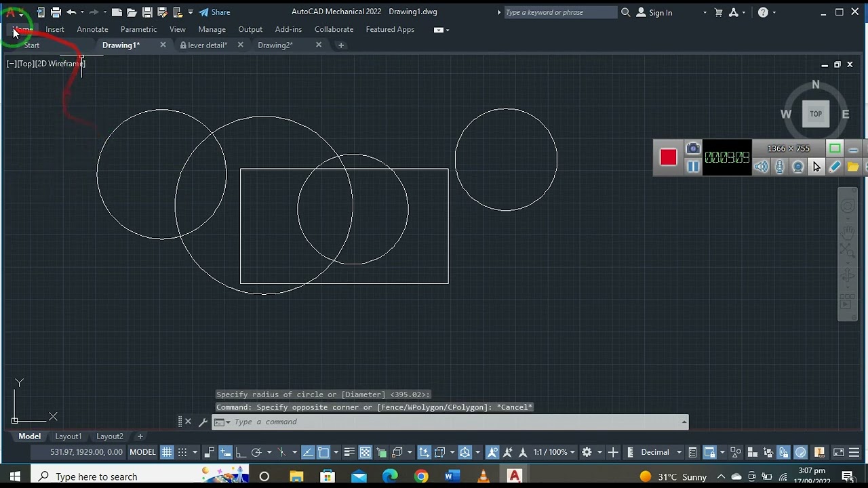Screen dimensions: 868x488
Task: Add a new drawing tab with plus
Action: (x=341, y=45)
